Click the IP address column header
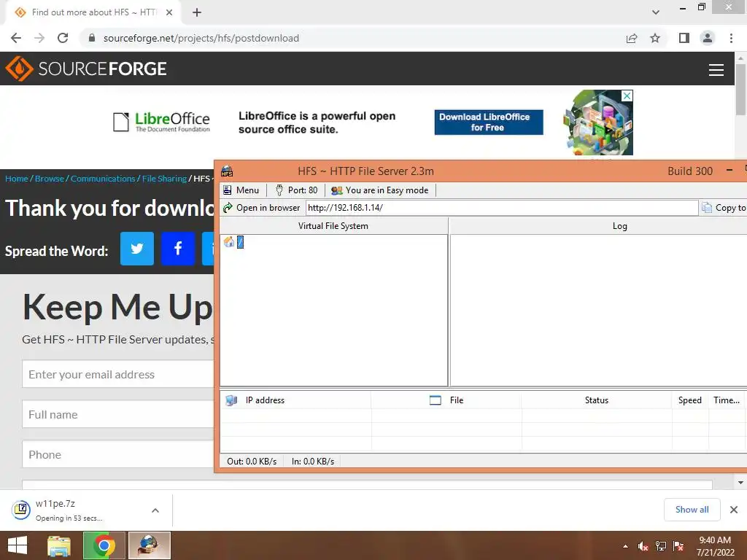Image resolution: width=747 pixels, height=560 pixels. coord(295,400)
